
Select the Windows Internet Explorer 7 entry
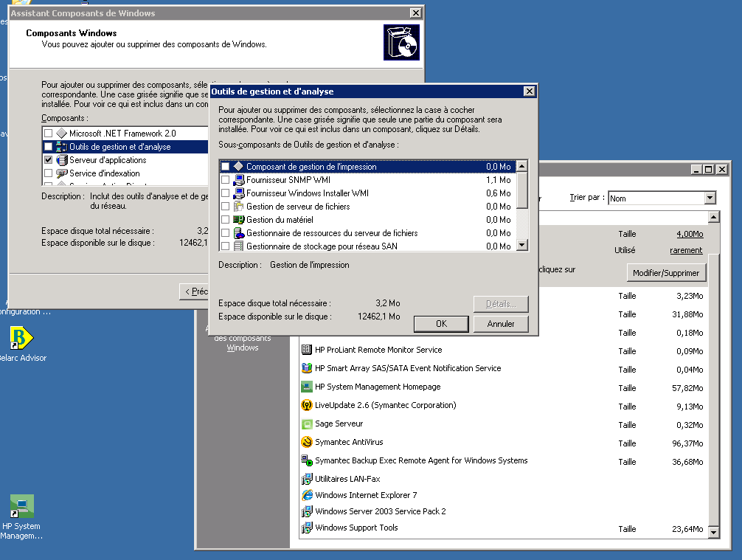tap(366, 495)
